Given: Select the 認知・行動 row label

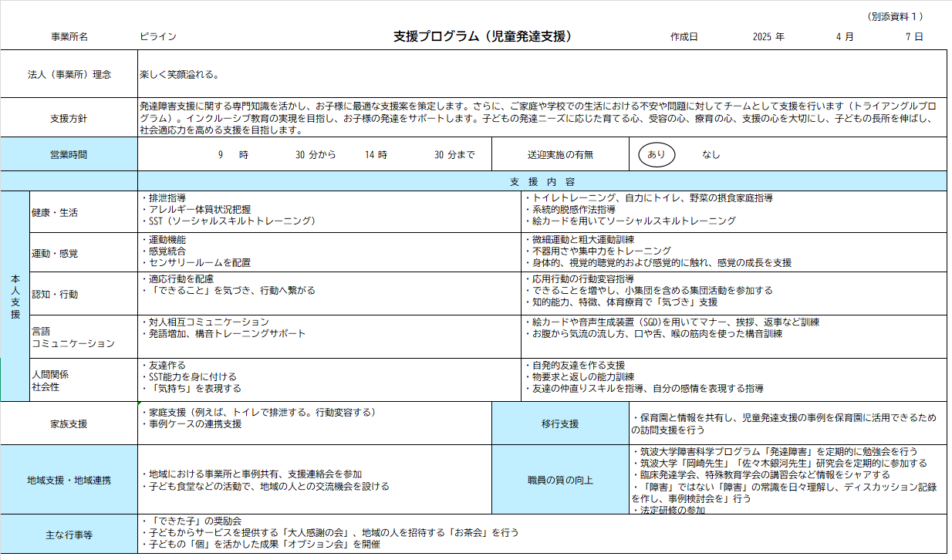Looking at the screenshot, I should click(x=55, y=294).
